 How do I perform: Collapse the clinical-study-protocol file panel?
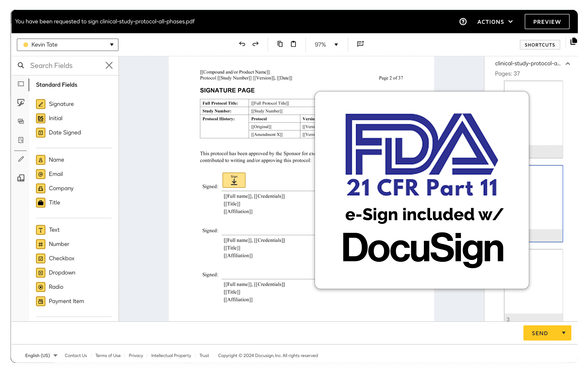[567, 64]
